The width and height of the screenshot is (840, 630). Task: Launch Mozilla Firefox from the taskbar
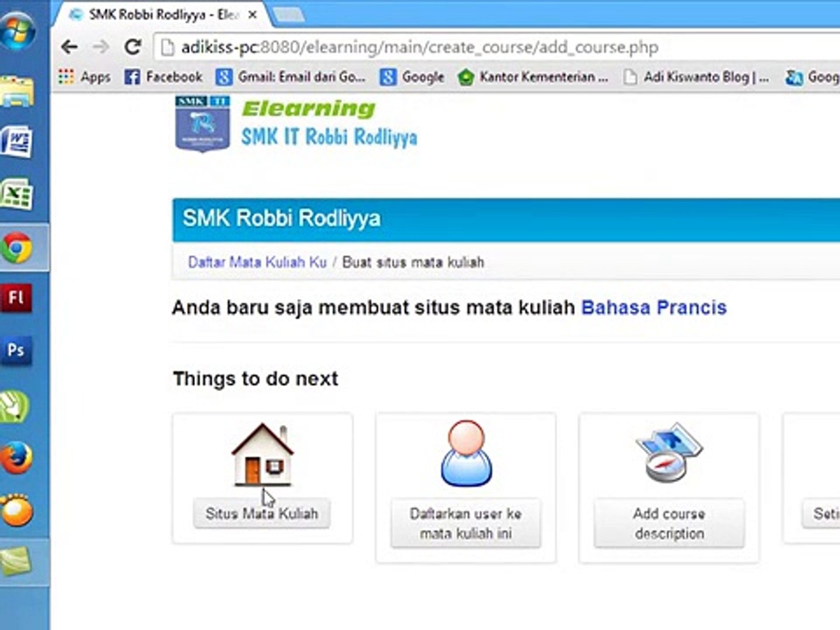(x=17, y=458)
